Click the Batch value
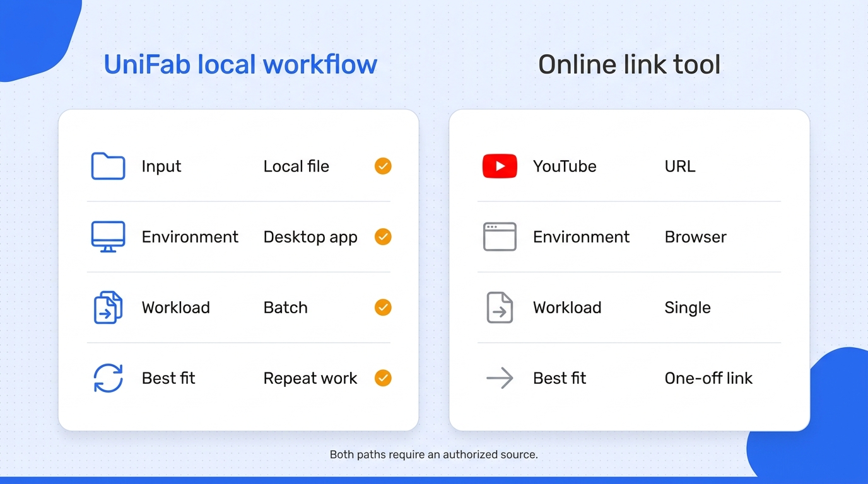This screenshot has width=868, height=484. [286, 308]
